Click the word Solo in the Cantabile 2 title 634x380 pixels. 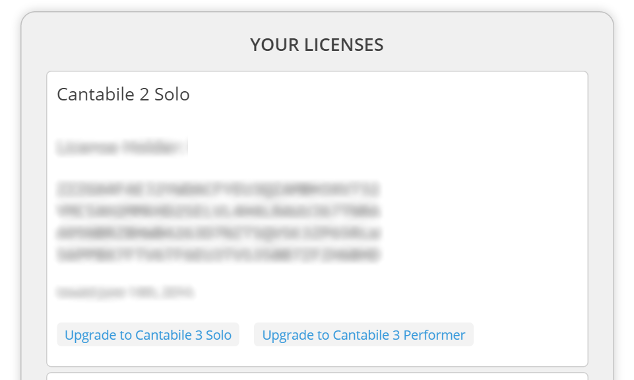click(172, 95)
